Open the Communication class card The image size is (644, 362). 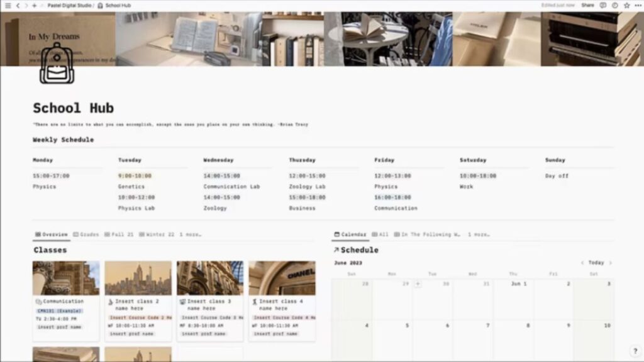tap(66, 300)
